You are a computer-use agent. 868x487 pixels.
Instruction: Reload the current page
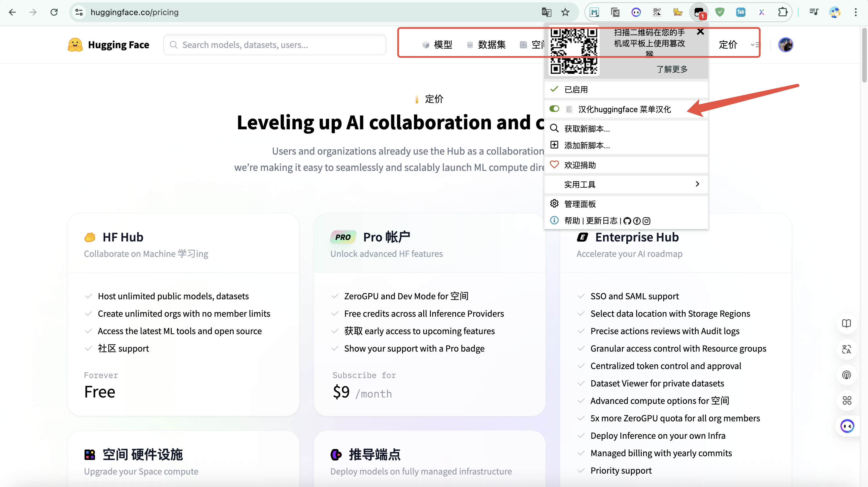54,12
